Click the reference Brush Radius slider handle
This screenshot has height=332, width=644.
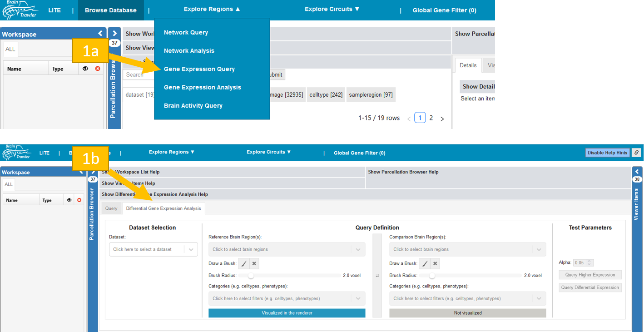click(251, 276)
